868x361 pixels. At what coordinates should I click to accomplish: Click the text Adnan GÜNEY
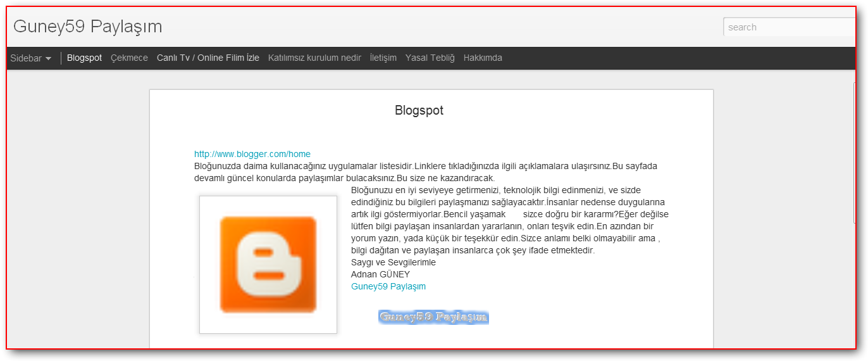[x=380, y=274]
